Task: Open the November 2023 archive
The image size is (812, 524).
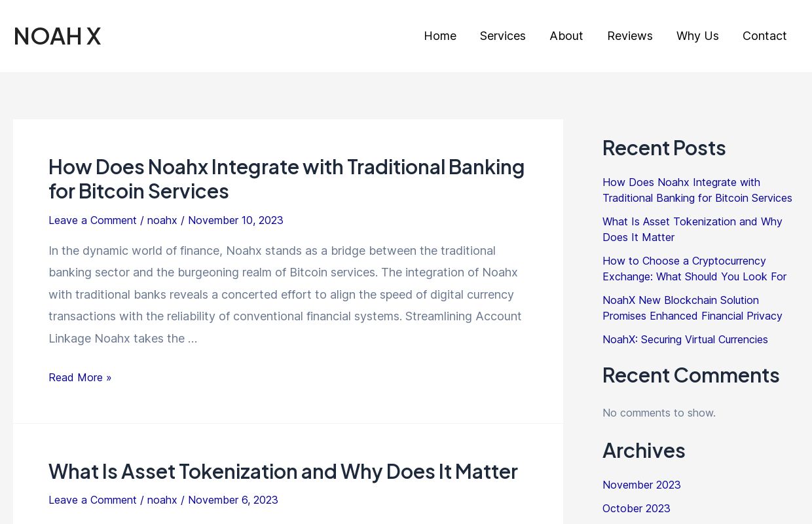Action: [641, 485]
